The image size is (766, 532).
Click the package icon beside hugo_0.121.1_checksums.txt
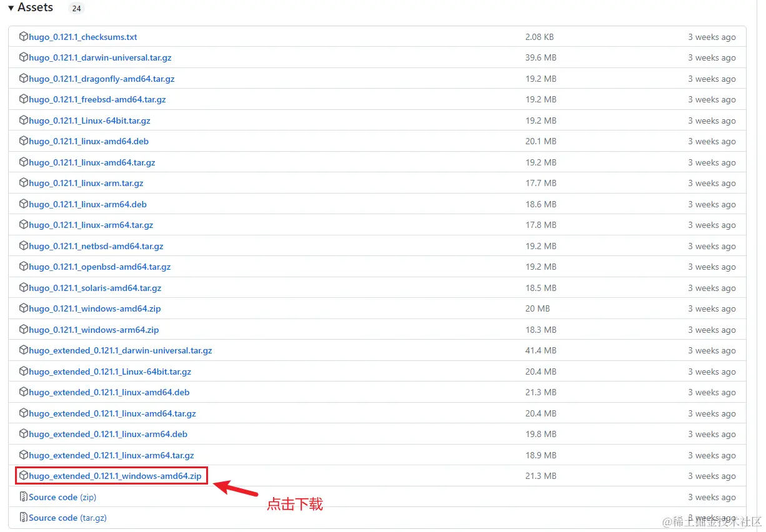pyautogui.click(x=24, y=37)
